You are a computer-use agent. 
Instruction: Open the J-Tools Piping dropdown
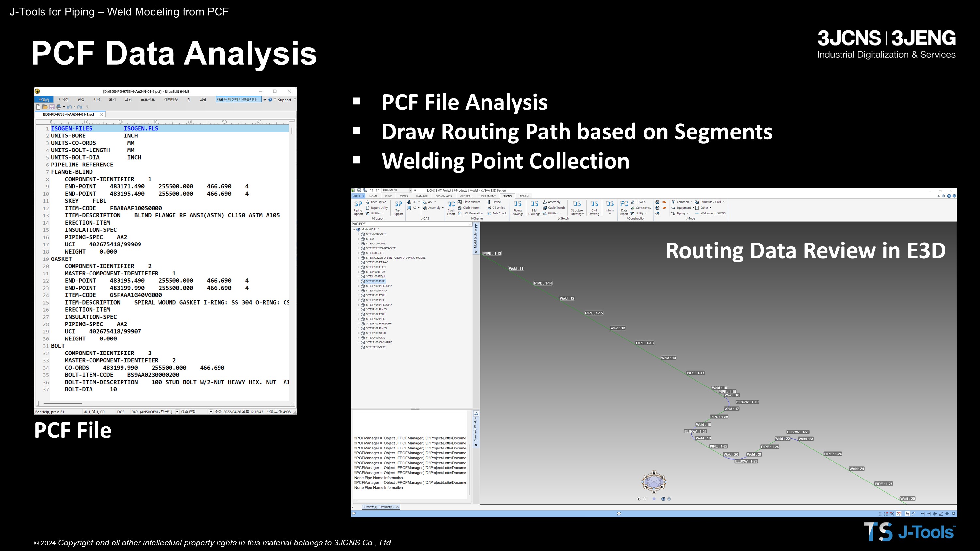click(680, 213)
